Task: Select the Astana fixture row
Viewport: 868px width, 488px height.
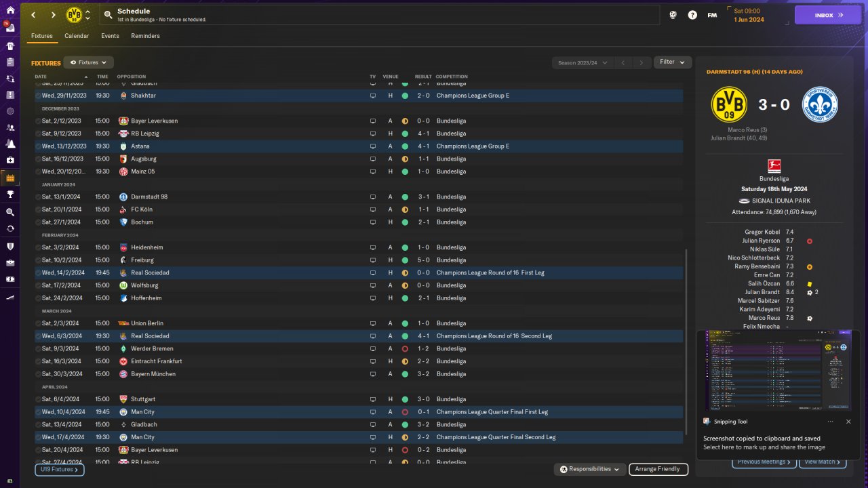Action: 359,146
